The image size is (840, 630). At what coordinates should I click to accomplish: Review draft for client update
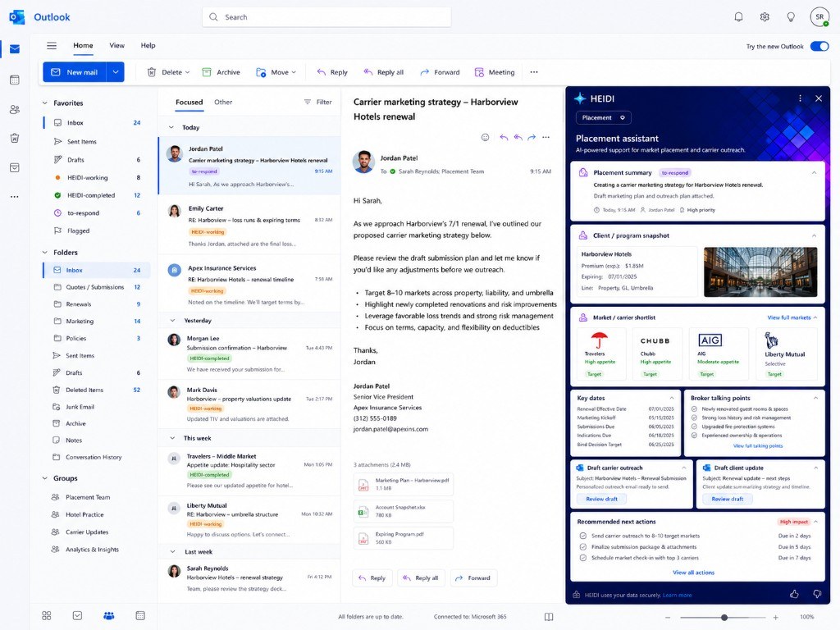[728, 499]
